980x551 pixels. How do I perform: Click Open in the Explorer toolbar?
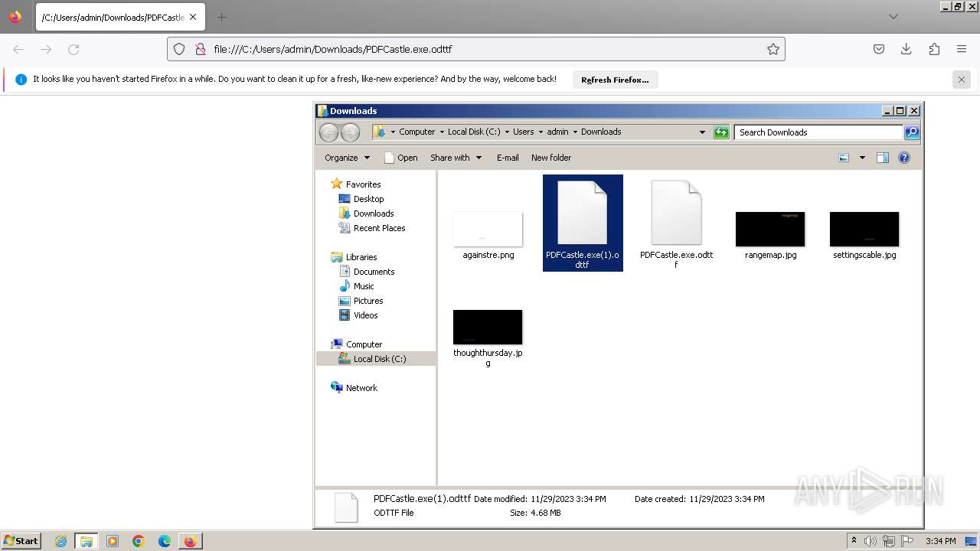pos(400,158)
